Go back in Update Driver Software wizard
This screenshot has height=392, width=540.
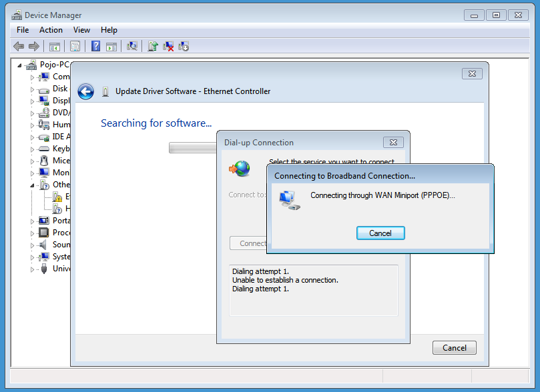pos(85,91)
